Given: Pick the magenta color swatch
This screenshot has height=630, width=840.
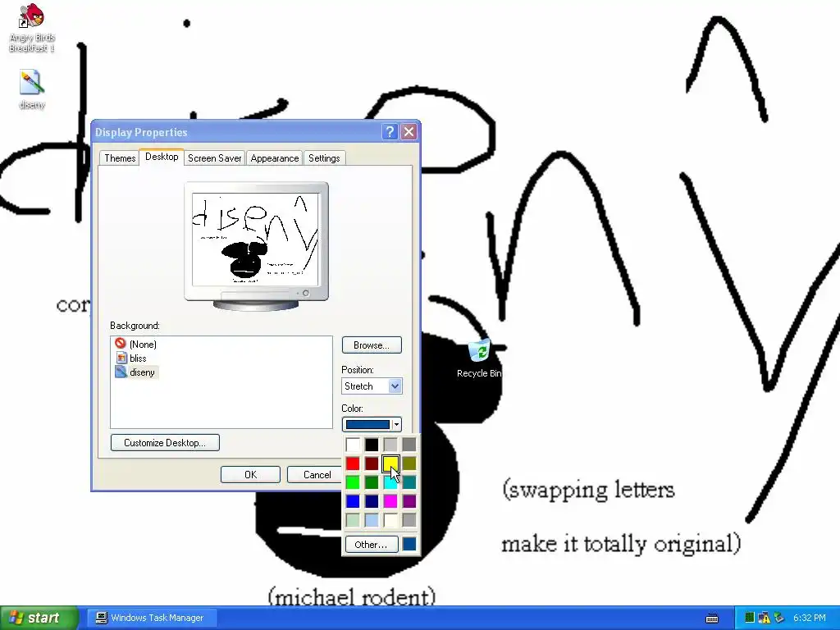Looking at the screenshot, I should 390,501.
